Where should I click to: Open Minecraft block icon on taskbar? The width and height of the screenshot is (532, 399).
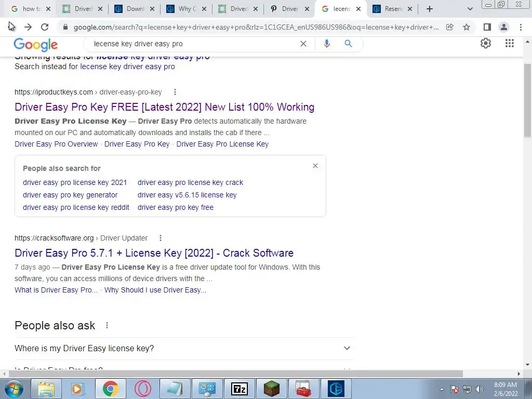point(271,389)
